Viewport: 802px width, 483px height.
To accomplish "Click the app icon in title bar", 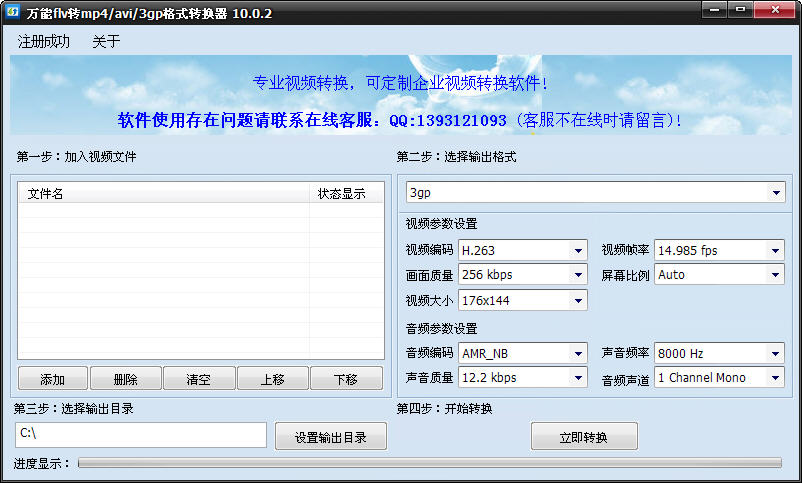I will (12, 11).
